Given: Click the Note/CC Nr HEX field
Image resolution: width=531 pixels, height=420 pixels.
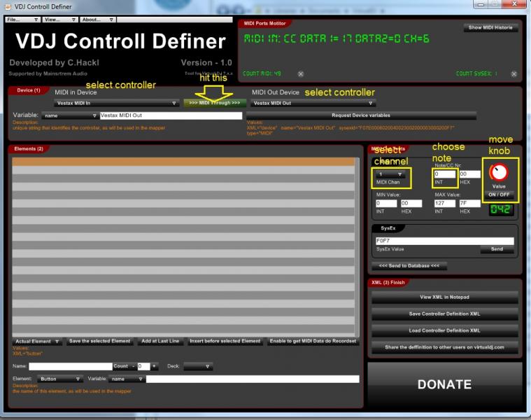Looking at the screenshot, I should pyautogui.click(x=469, y=174).
